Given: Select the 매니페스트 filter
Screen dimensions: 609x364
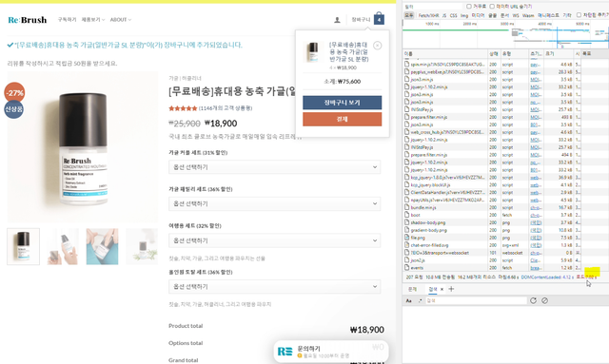Looking at the screenshot, I should (548, 15).
